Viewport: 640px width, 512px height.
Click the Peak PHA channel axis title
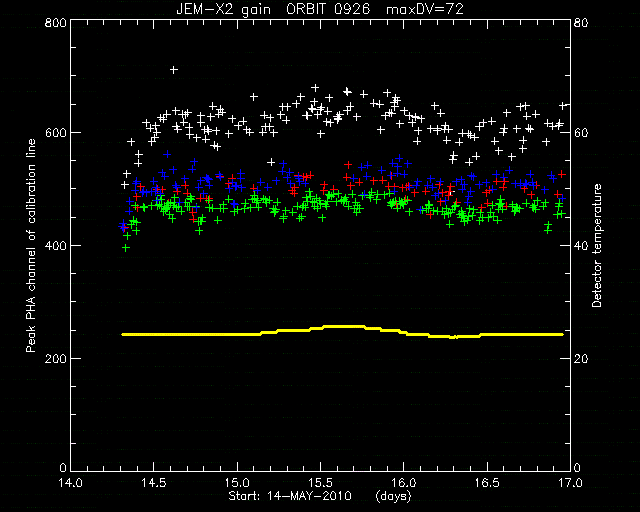[31, 246]
